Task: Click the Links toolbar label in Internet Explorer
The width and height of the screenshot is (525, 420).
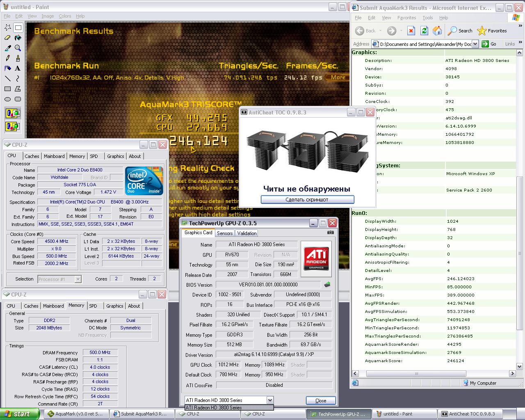Action: click(510, 44)
